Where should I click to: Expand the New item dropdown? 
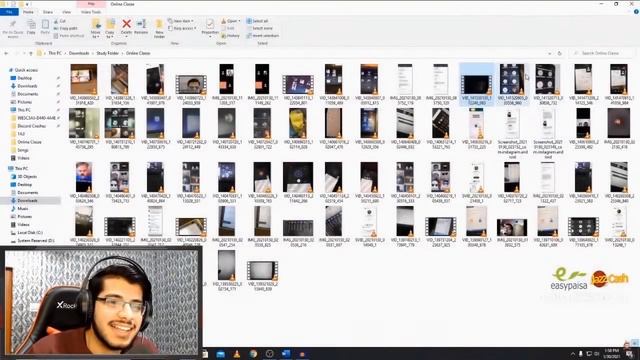coord(192,21)
